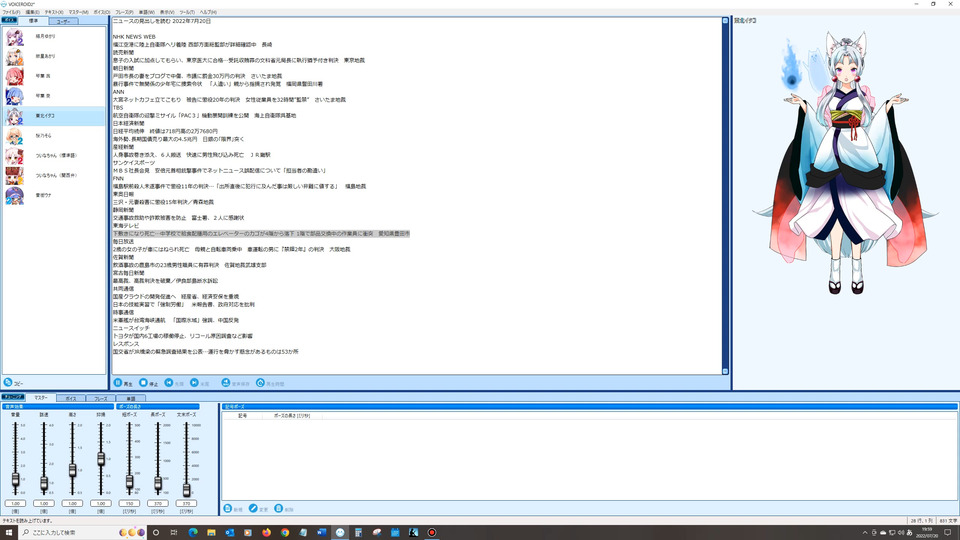The image size is (960, 540).
Task: Click the 再生 play button
Action: pos(123,383)
